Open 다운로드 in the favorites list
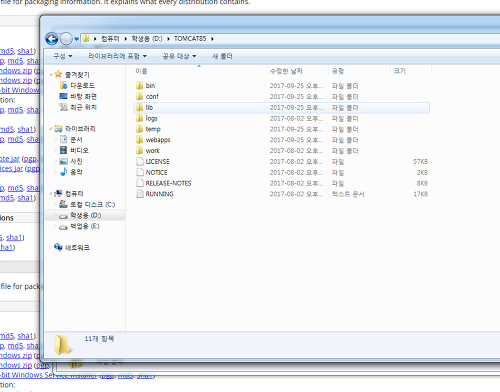 pyautogui.click(x=82, y=86)
